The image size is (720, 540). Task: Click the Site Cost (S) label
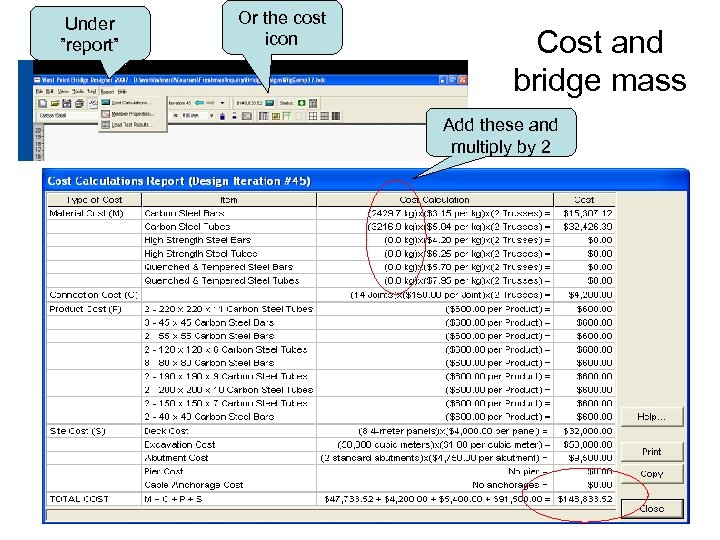point(77,431)
